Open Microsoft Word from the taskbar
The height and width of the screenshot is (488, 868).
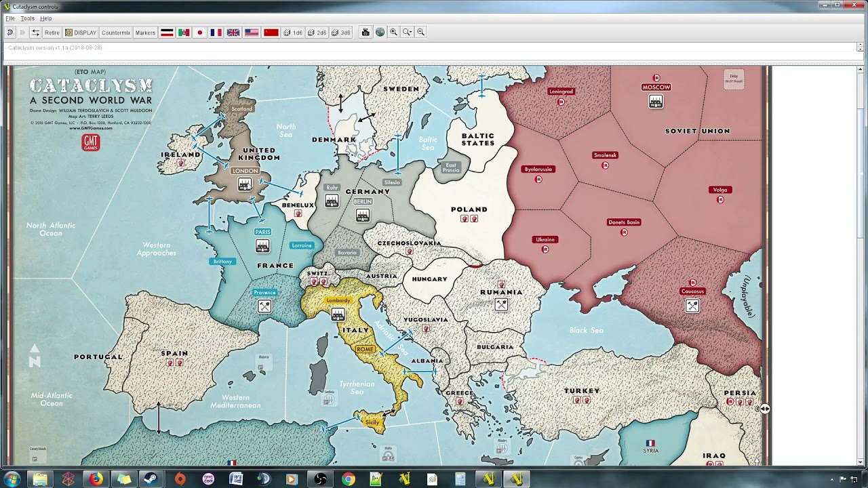[236, 479]
